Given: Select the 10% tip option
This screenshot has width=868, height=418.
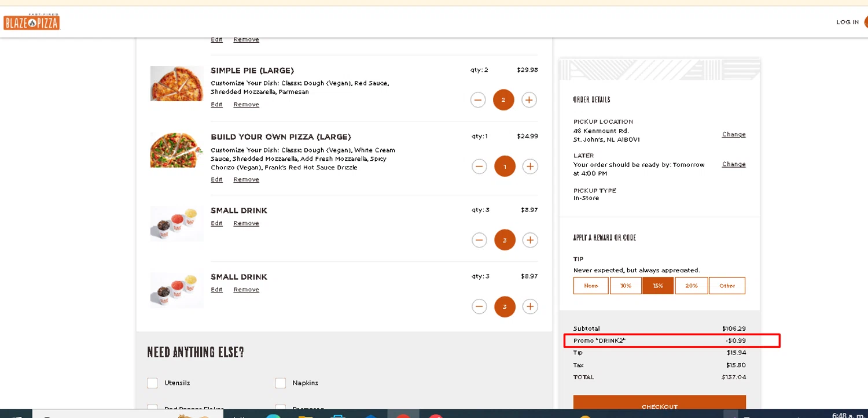Looking at the screenshot, I should pos(626,286).
